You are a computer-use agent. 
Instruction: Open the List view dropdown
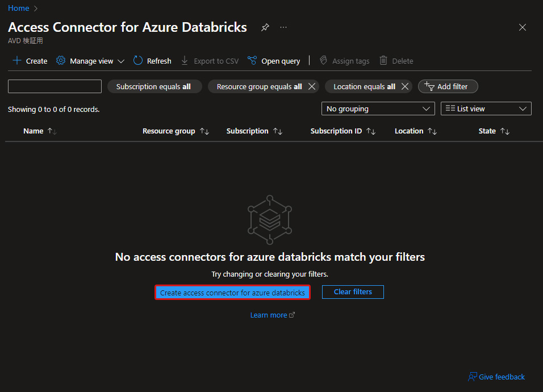pos(486,109)
